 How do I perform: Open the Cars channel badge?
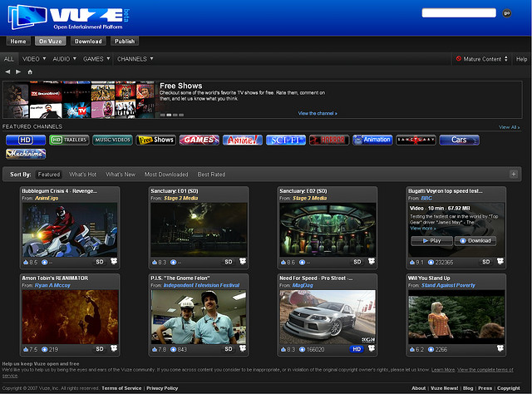coord(460,140)
